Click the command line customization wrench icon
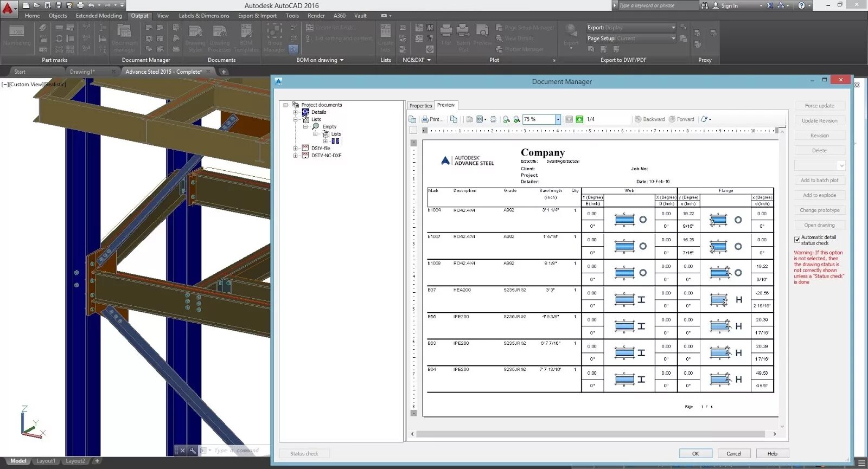This screenshot has width=868, height=469. point(193,451)
